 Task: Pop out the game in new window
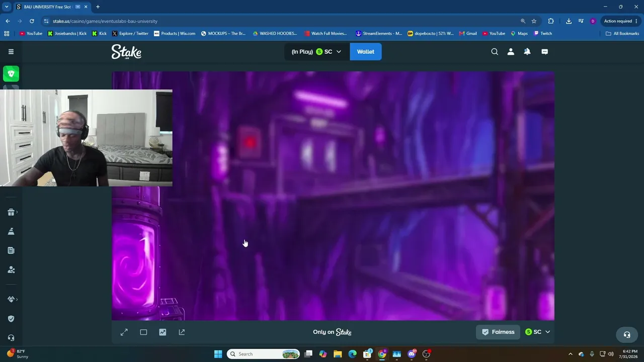point(182,332)
